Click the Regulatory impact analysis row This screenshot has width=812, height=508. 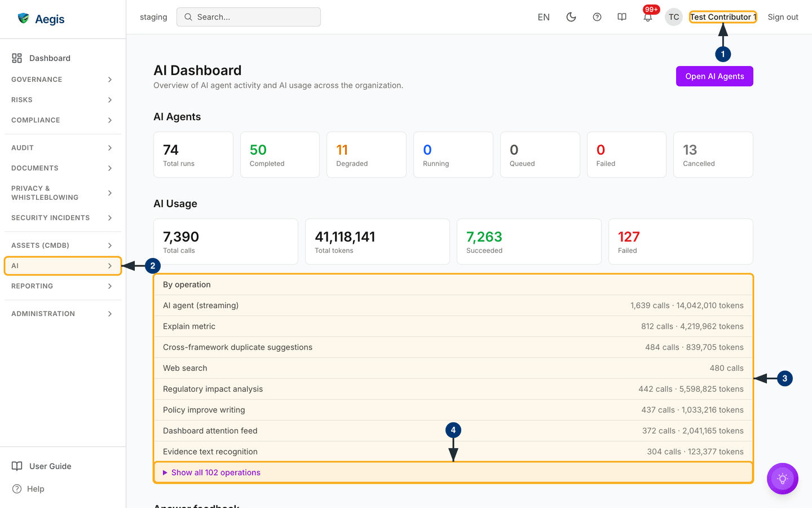(453, 389)
